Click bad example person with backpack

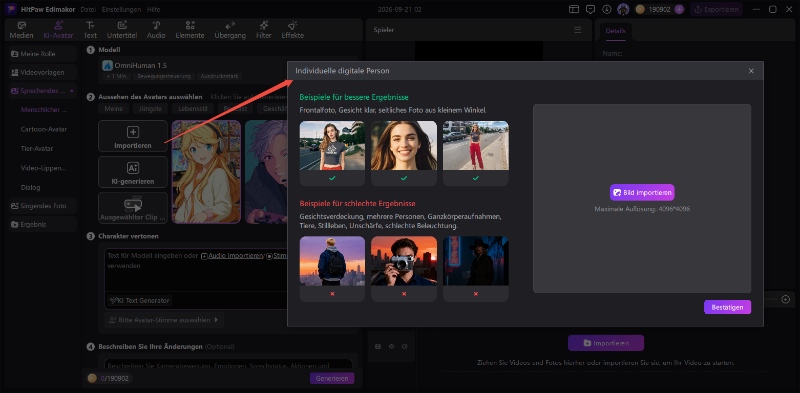point(332,260)
